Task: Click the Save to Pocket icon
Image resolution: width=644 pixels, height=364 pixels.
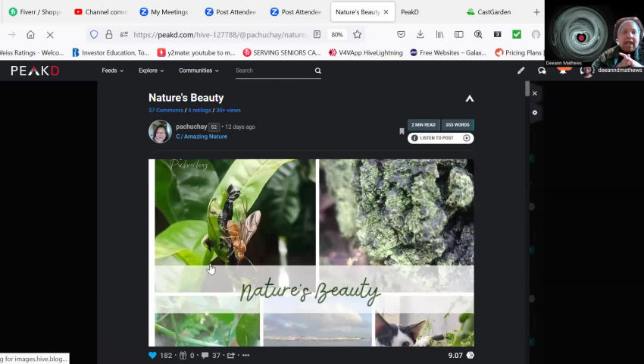Action: tap(401, 35)
